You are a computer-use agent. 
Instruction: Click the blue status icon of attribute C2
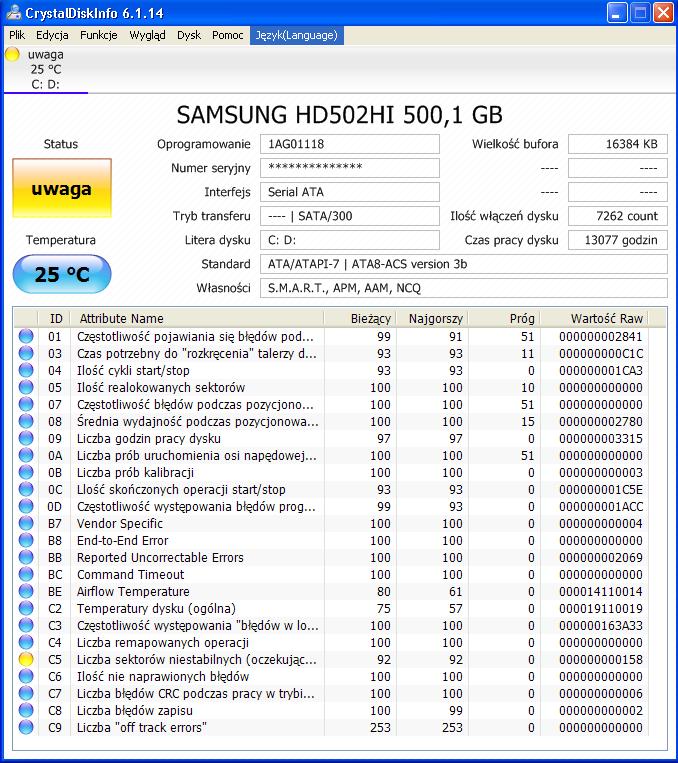(x=26, y=608)
